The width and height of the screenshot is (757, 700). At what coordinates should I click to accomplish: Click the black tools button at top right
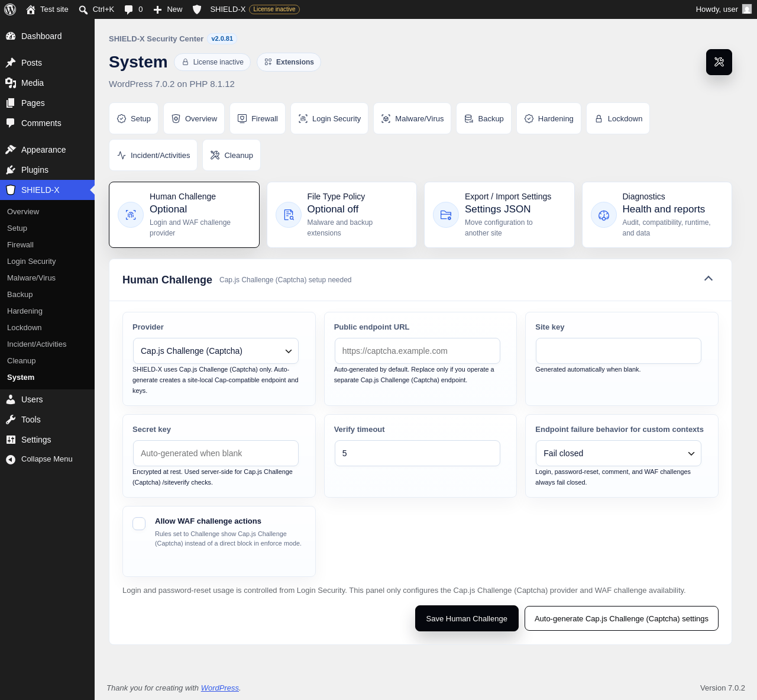click(719, 62)
